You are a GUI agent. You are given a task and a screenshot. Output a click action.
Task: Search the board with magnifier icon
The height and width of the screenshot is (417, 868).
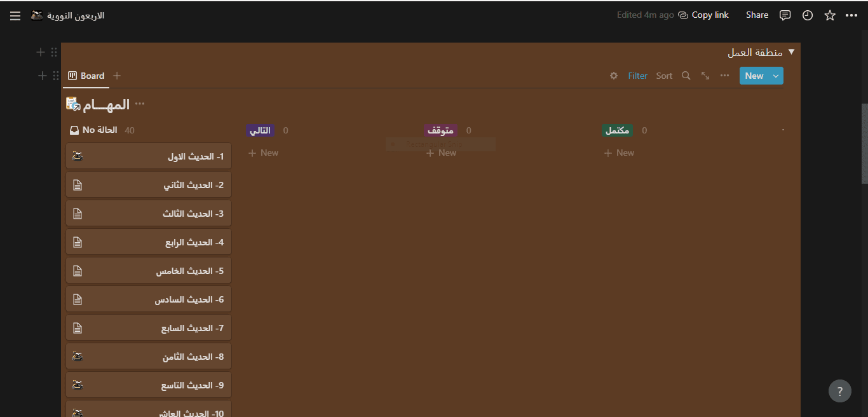click(x=686, y=76)
